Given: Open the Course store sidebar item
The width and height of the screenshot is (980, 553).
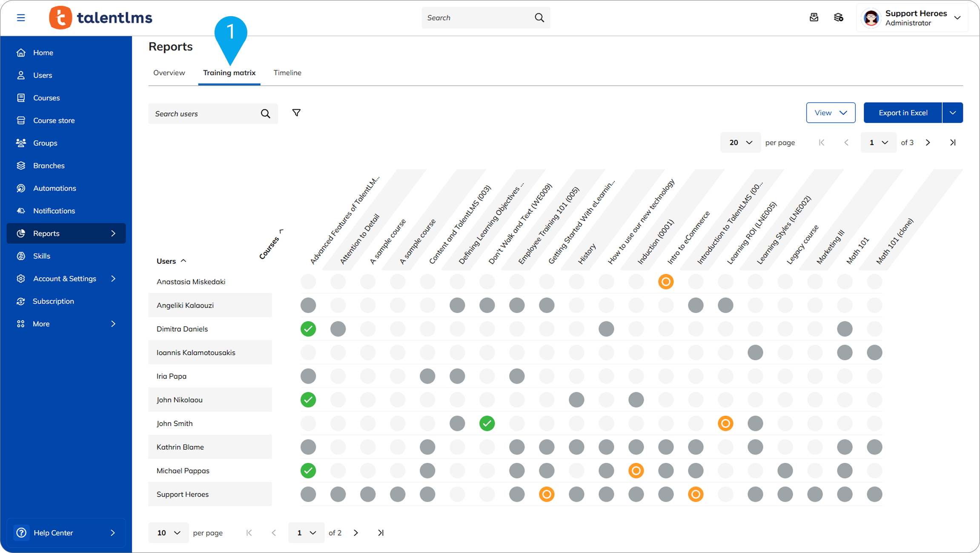Looking at the screenshot, I should 54,120.
